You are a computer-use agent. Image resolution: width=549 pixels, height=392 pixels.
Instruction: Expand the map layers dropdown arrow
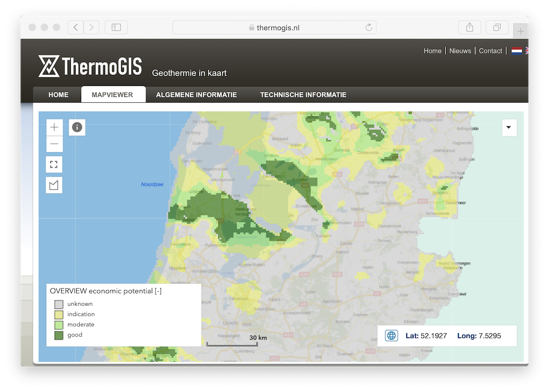509,127
